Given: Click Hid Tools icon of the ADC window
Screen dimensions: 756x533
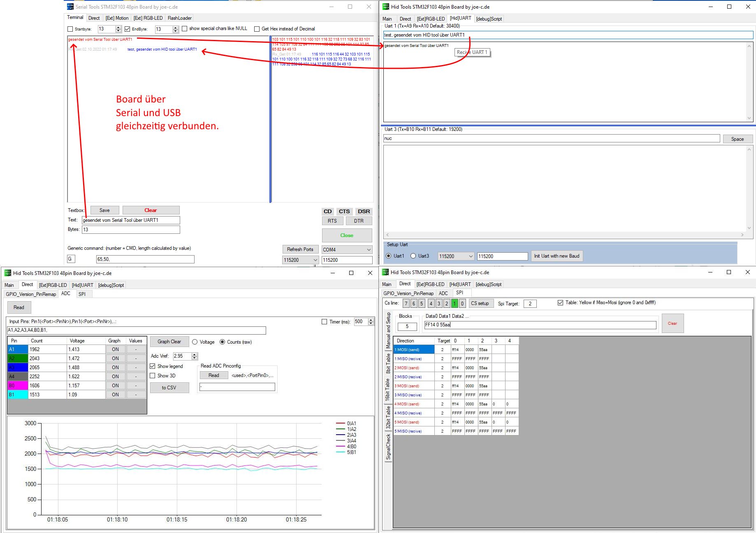Looking at the screenshot, I should click(8, 273).
